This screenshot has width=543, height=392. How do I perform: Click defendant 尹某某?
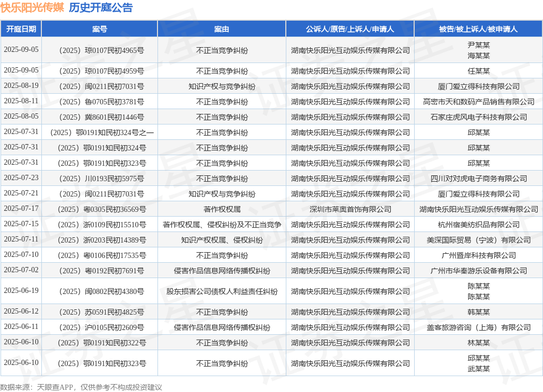[x=479, y=45]
